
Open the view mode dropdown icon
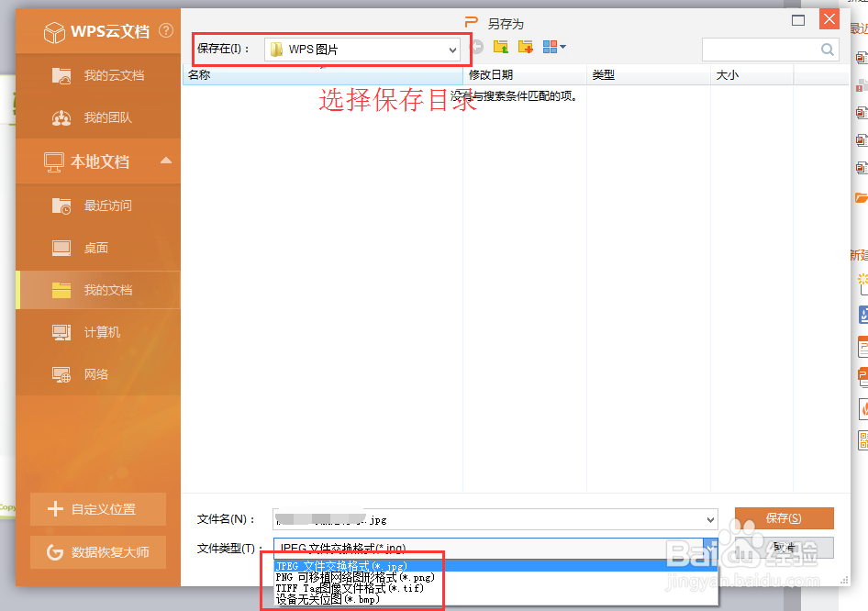[554, 47]
